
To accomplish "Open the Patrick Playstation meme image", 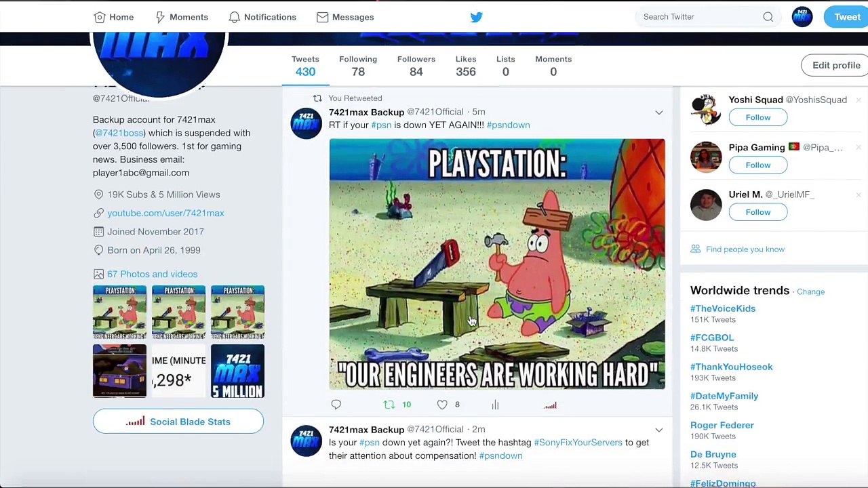I will click(x=497, y=264).
